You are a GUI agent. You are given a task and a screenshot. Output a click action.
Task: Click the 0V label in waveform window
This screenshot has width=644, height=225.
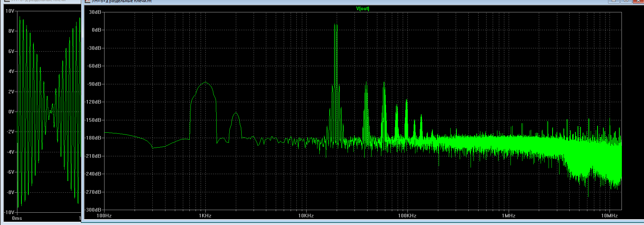11,112
